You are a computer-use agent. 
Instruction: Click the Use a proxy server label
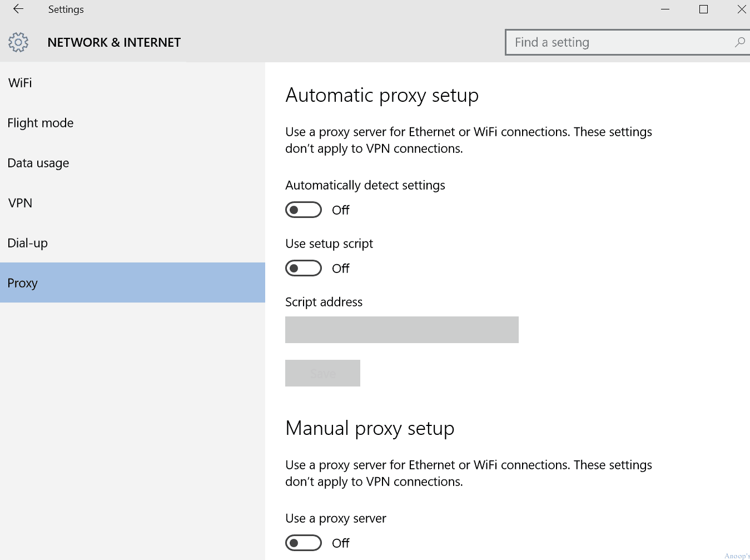(x=336, y=518)
